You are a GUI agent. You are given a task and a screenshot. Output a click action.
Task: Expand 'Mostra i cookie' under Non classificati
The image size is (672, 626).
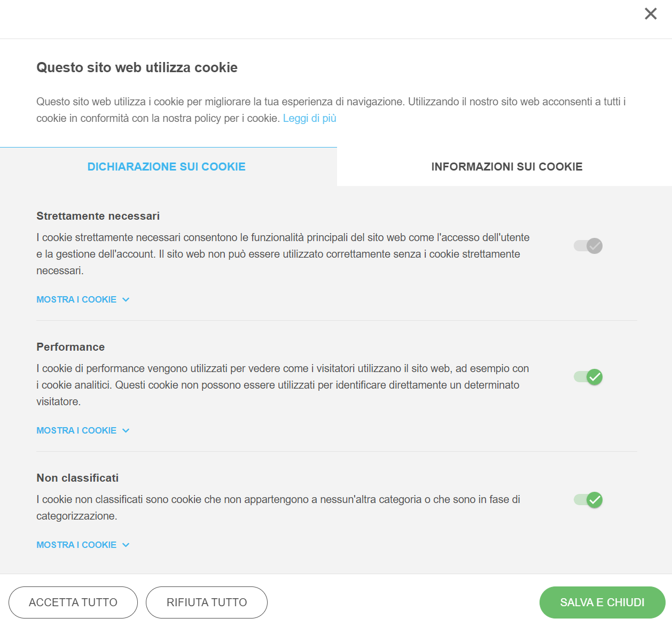click(83, 545)
